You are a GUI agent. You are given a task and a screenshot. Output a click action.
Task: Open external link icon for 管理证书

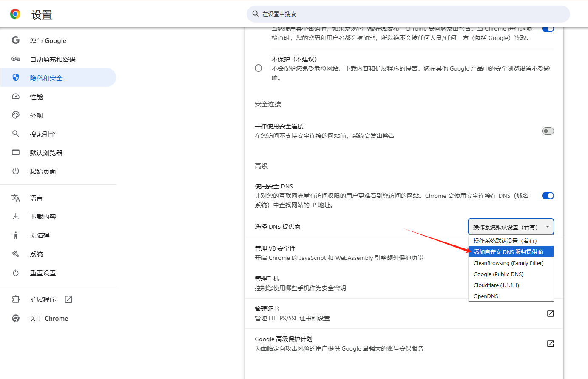(551, 313)
